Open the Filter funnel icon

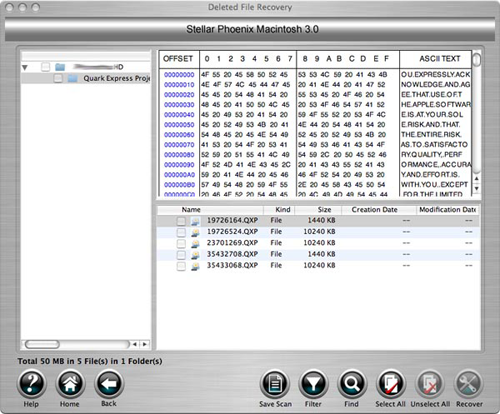(313, 384)
